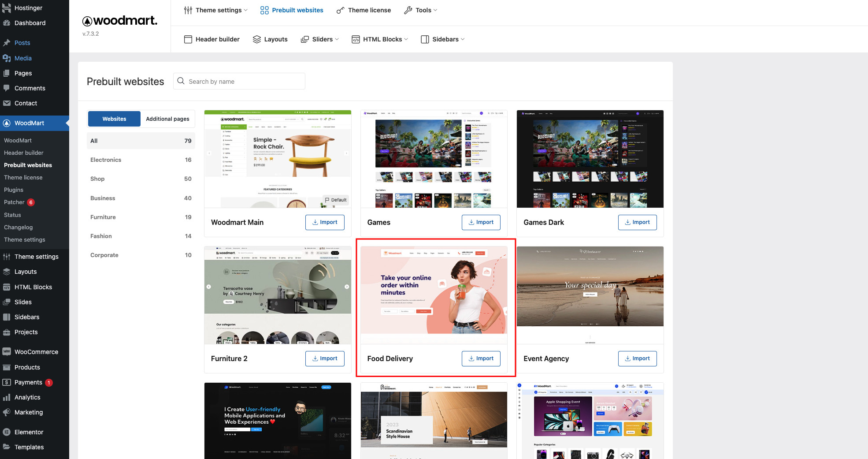Viewport: 868px width, 459px height.
Task: Open Theme license in the sidebar submenu
Action: click(x=23, y=177)
